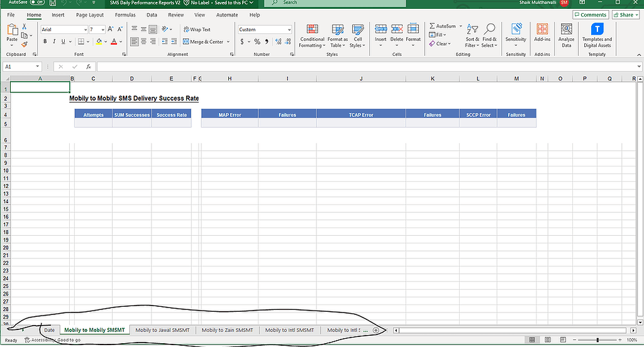Open Conditional Formatting
Viewport: 644px width, 347px height.
[x=312, y=36]
